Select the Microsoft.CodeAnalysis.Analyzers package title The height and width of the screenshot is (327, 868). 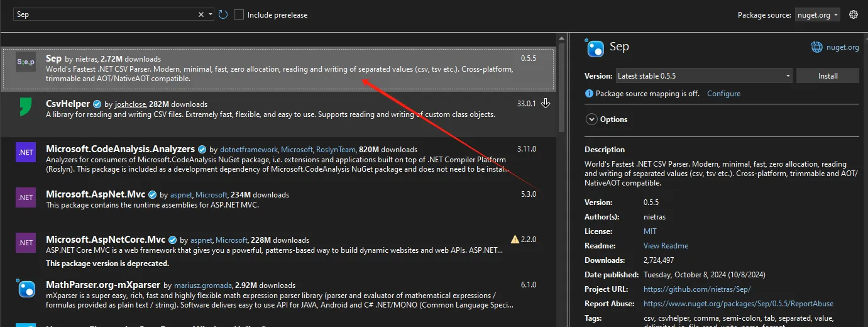tap(121, 149)
